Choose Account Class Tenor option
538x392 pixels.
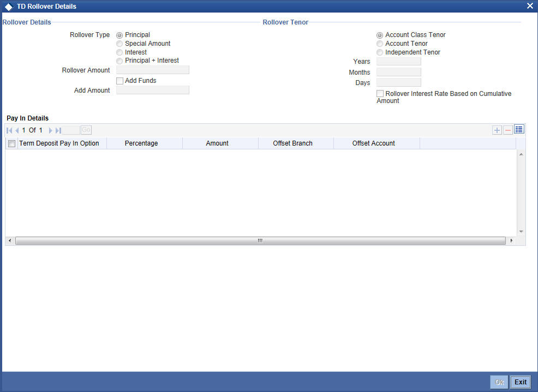click(x=379, y=35)
